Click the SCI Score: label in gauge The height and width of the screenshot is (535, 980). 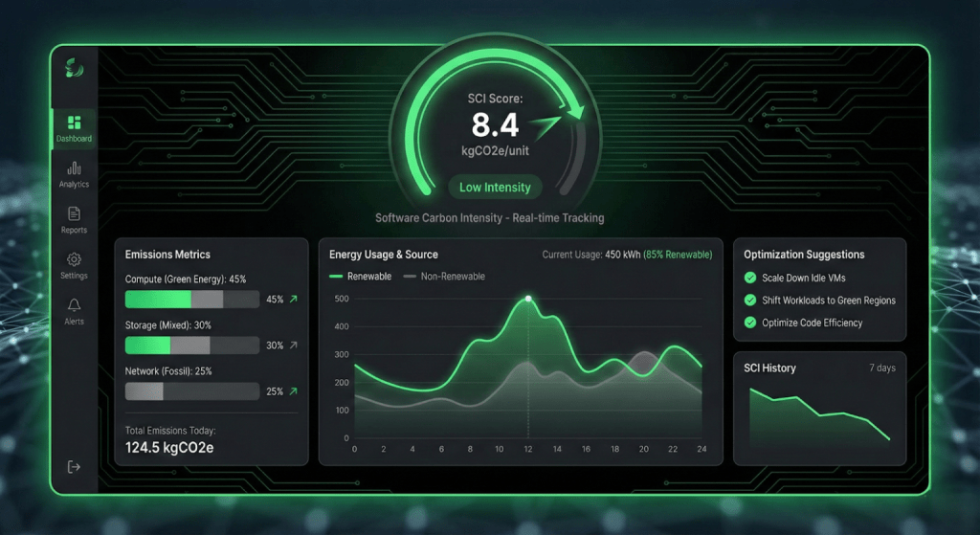(495, 99)
